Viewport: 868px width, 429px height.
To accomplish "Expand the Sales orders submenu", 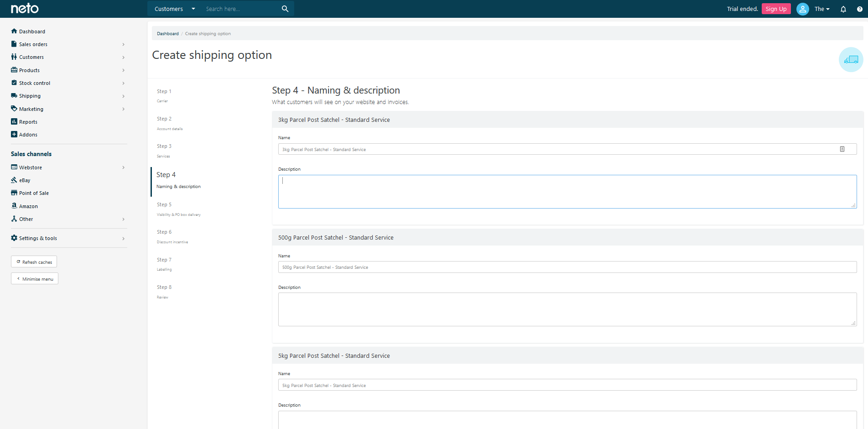I will point(123,44).
